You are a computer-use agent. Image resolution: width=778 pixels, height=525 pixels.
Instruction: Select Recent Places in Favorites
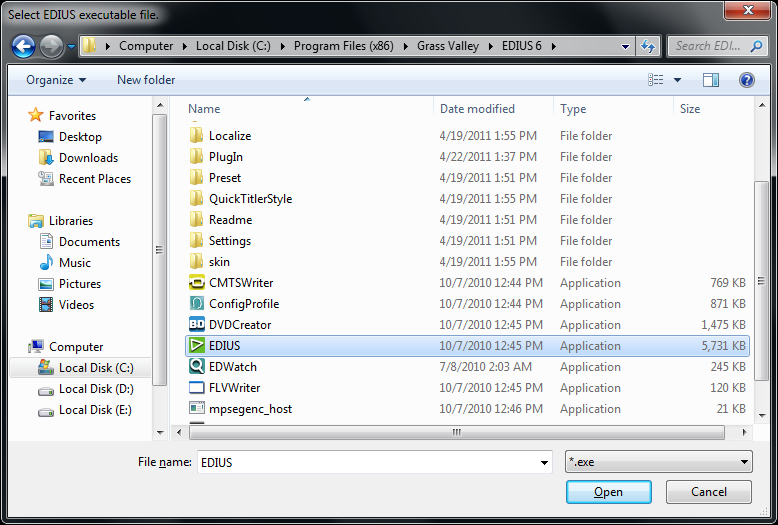(95, 179)
